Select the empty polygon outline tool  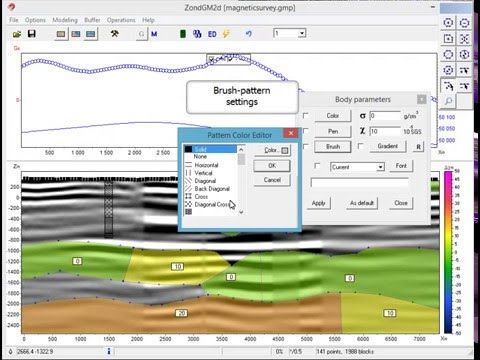[x=448, y=54]
